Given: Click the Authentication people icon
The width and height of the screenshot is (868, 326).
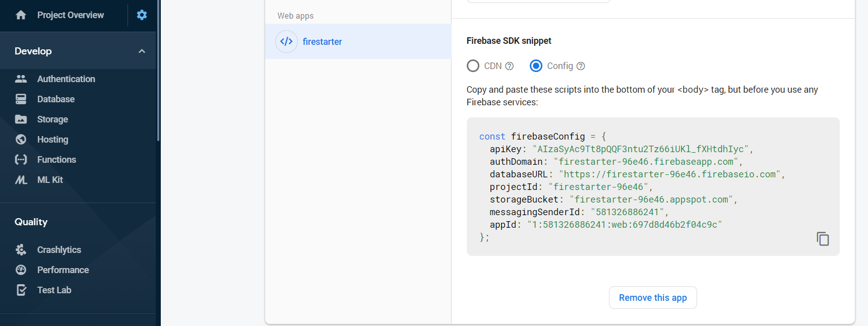Looking at the screenshot, I should [x=21, y=79].
